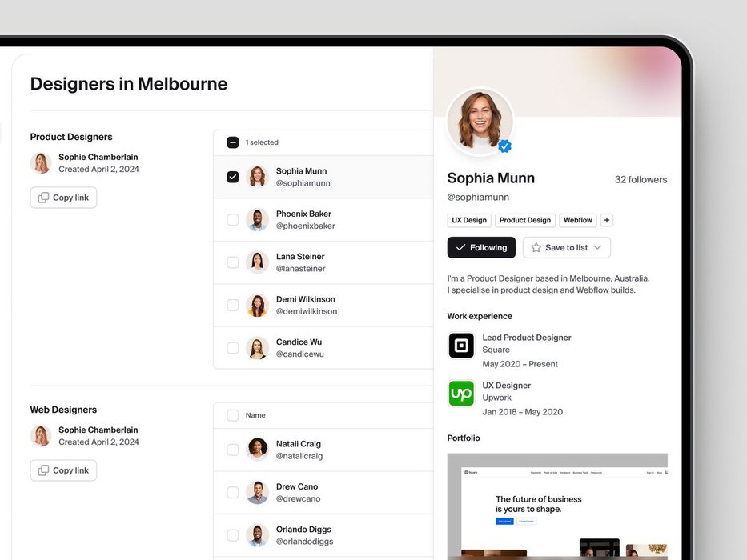Check the box next to Demi Wilkinson
The image size is (747, 560).
pos(232,306)
